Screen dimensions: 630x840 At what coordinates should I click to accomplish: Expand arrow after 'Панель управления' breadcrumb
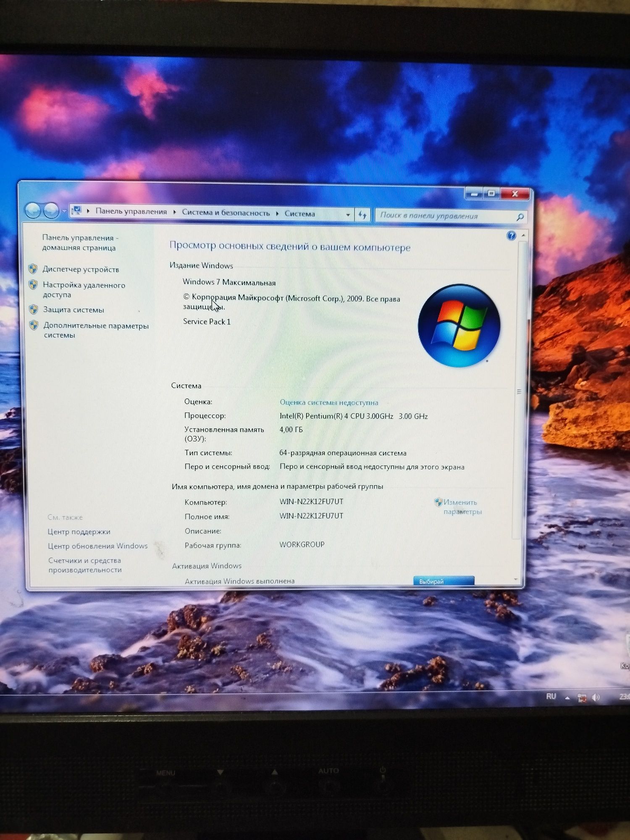[x=174, y=212]
